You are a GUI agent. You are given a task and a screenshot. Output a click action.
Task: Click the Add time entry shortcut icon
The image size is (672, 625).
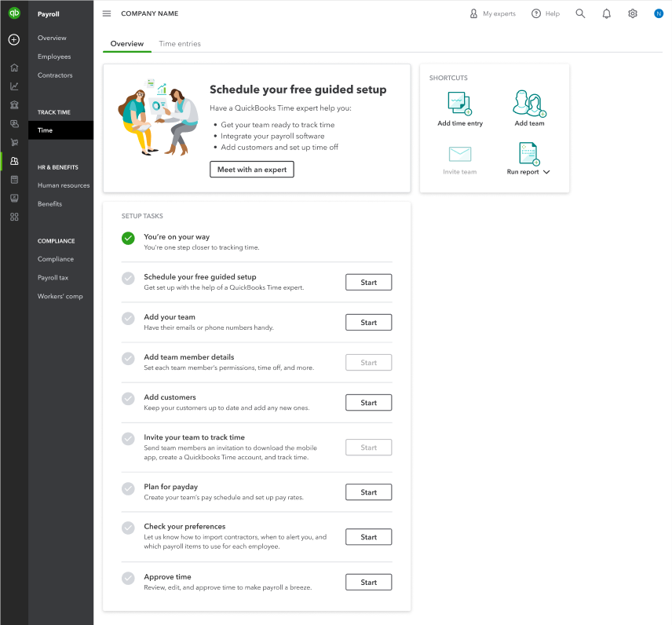pos(460,104)
